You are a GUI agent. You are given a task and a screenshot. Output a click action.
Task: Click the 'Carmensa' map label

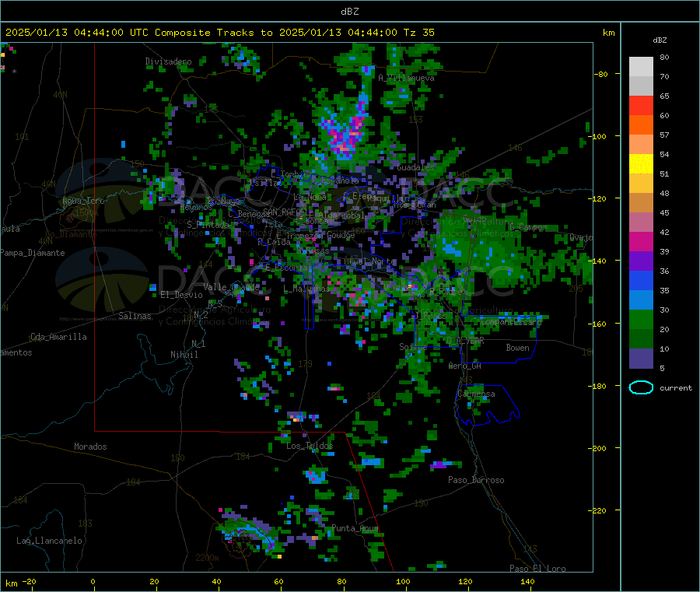click(476, 394)
